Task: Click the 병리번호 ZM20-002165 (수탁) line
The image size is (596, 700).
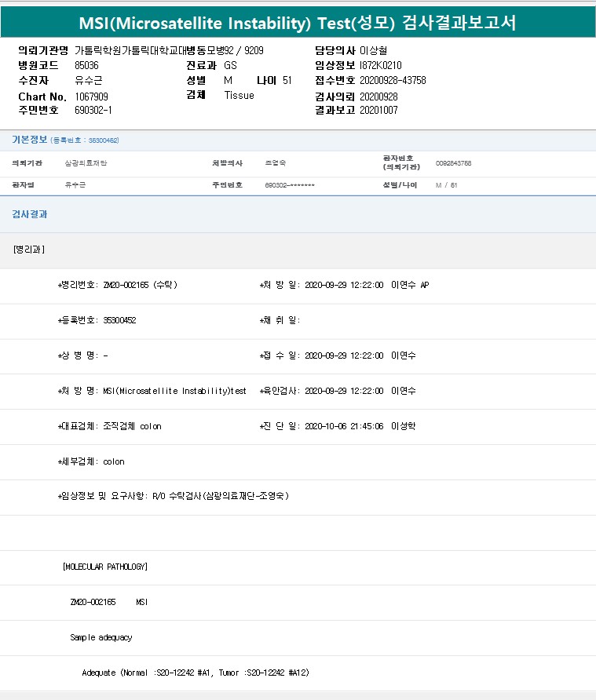Action: click(x=119, y=285)
